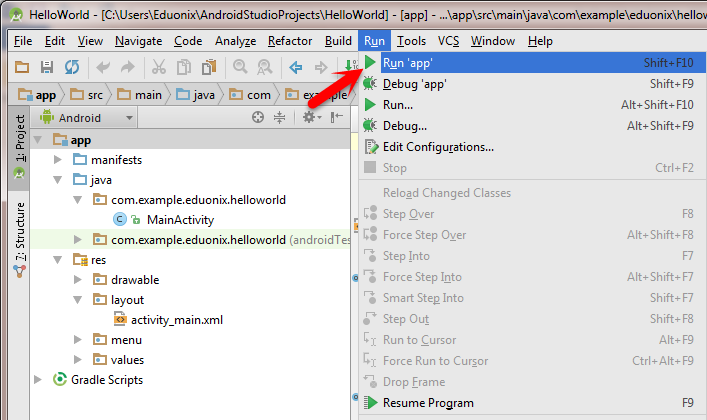Click the Cut scissors icon

pyautogui.click(x=159, y=67)
